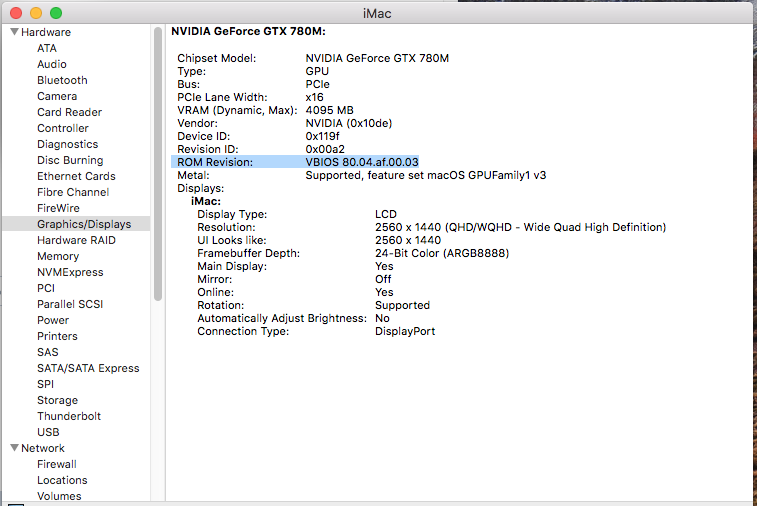This screenshot has width=757, height=506.
Task: Click the sidebar vertical scrollbar thumb
Action: [x=158, y=164]
